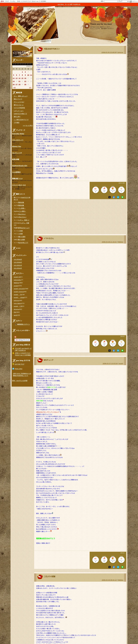Open back number 2011年04月
Screen dimensions: 138x644
(18, 268)
